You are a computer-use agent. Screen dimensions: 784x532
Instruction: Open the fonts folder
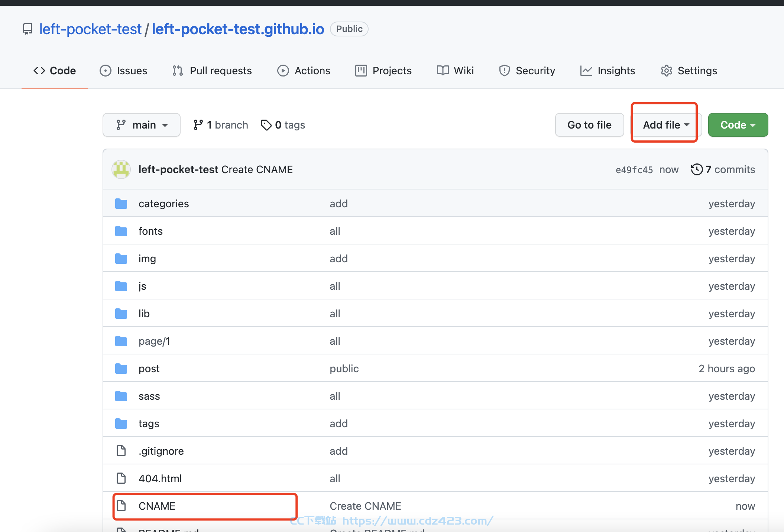coord(150,231)
